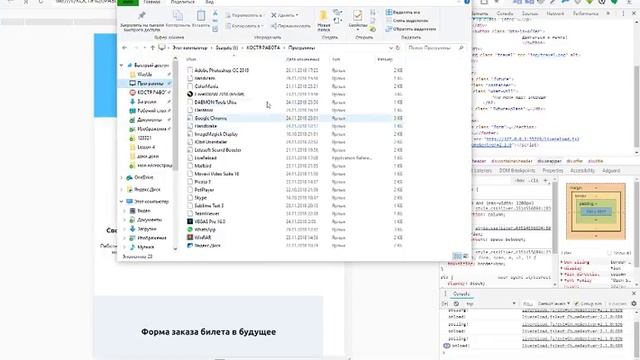This screenshot has width=640, height=360.
Task: Switch to the Accessibility tab in DevTools
Action: coord(582,171)
